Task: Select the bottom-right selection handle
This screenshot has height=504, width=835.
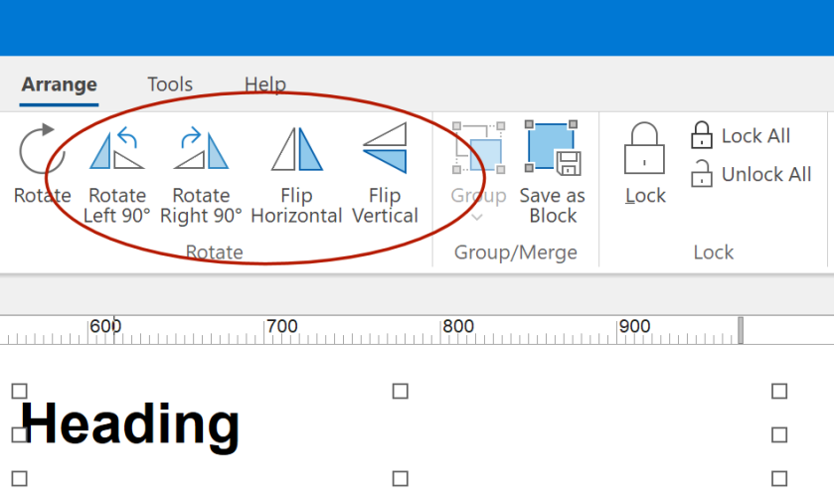Action: tap(779, 478)
